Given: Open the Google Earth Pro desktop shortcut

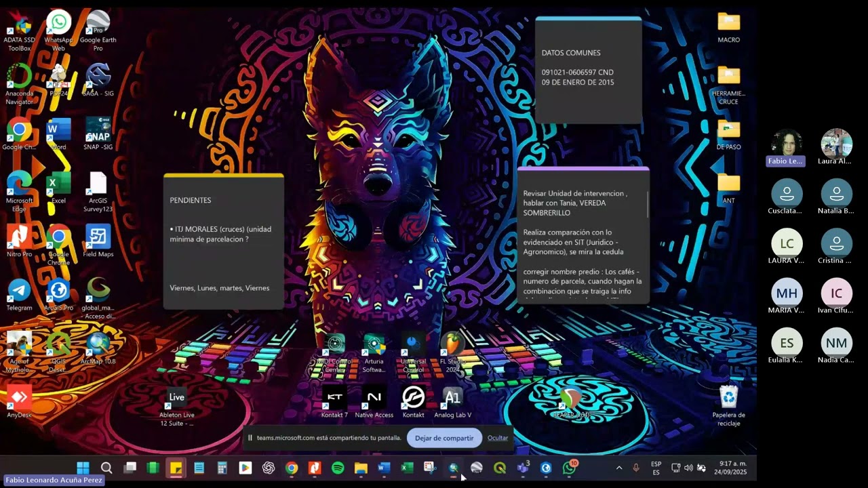Looking at the screenshot, I should point(98,31).
